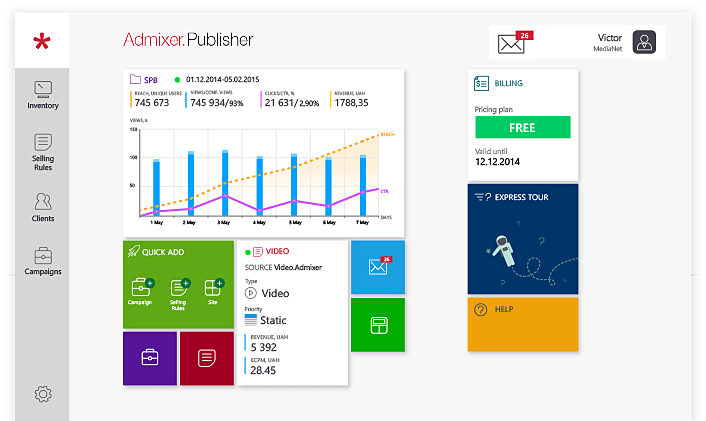Click the green layout tile

click(x=378, y=325)
